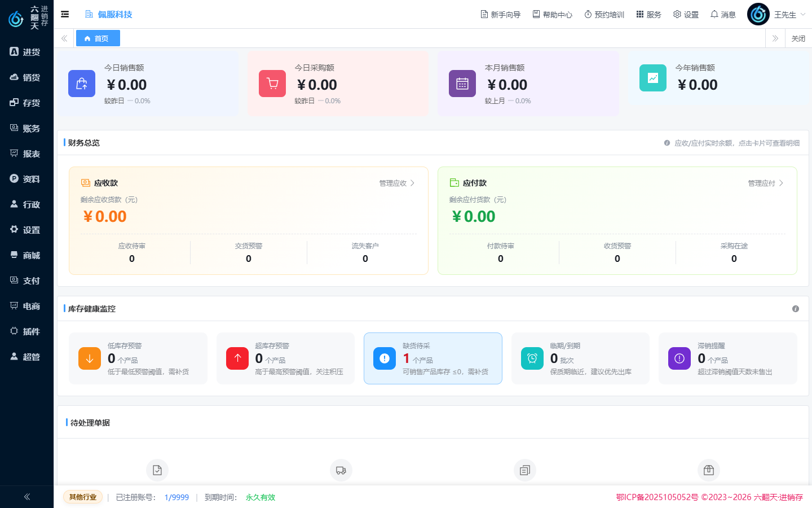This screenshot has height=508, width=812.
Task: Click the stacked documents icon under 待处理单据
Action: [525, 470]
